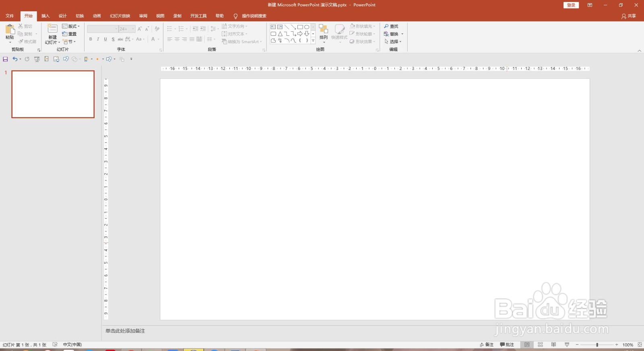Click zoom out minus button
Image resolution: width=644 pixels, height=351 pixels.
point(577,345)
